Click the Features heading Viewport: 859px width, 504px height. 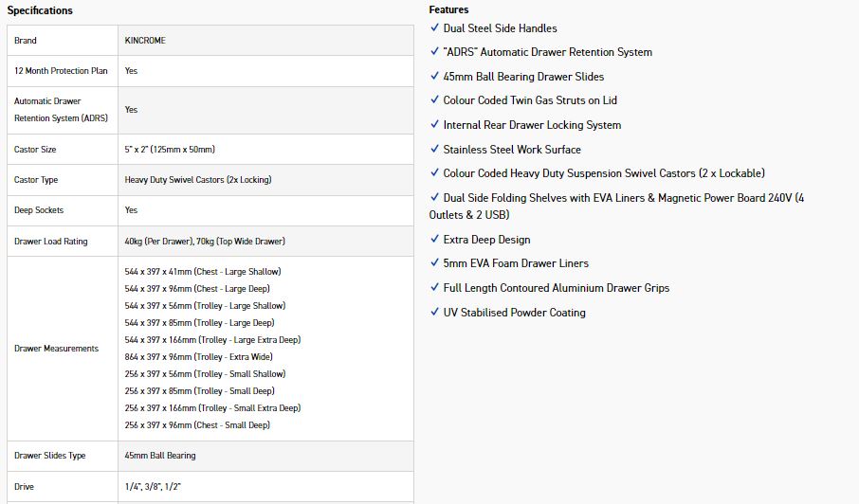point(448,9)
